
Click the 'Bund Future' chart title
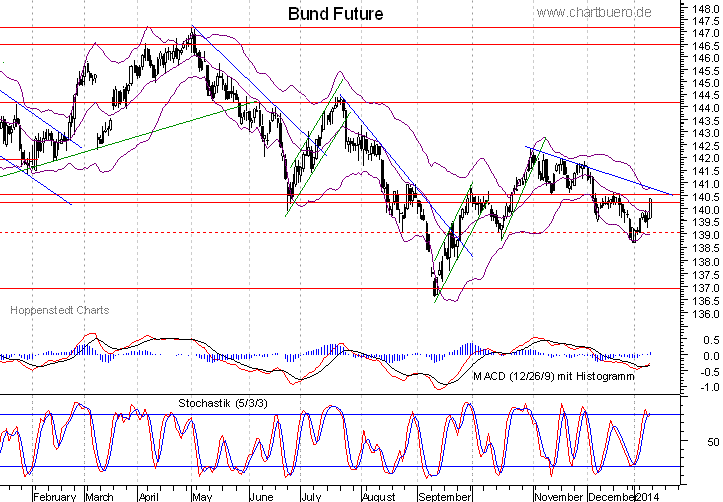coord(335,14)
